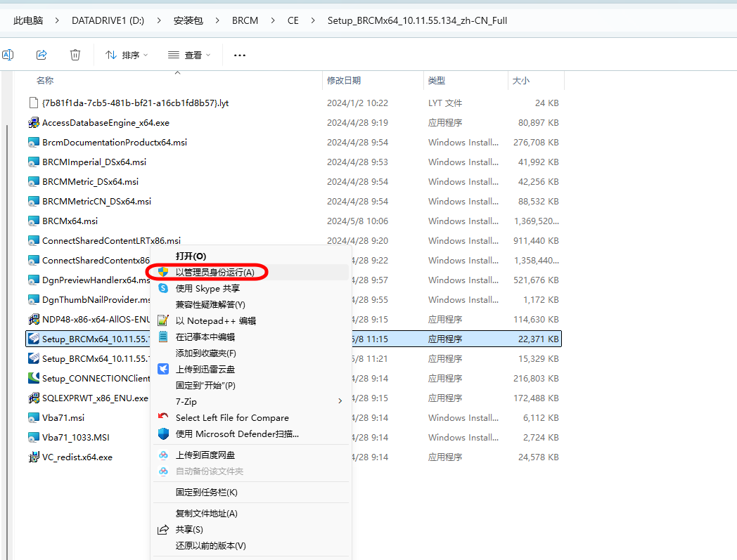This screenshot has width=737, height=560.
Task: Navigate to 此电脑 via the breadcrumb
Action: 27,20
